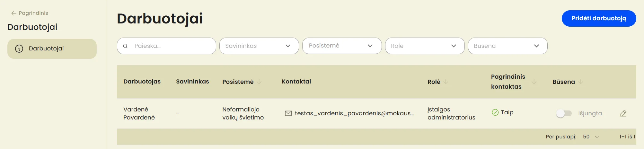This screenshot has height=149, width=644.
Task: Focus the Paieška search field
Action: pyautogui.click(x=166, y=46)
